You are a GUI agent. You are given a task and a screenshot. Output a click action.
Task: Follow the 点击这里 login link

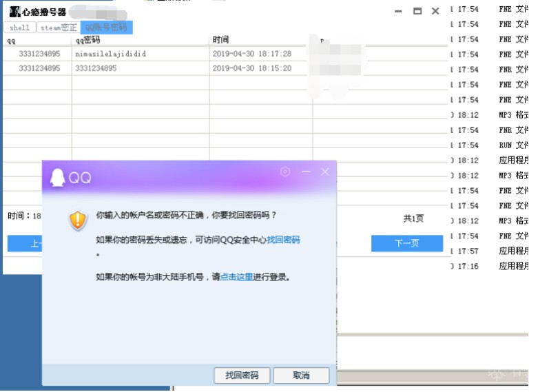tap(236, 277)
